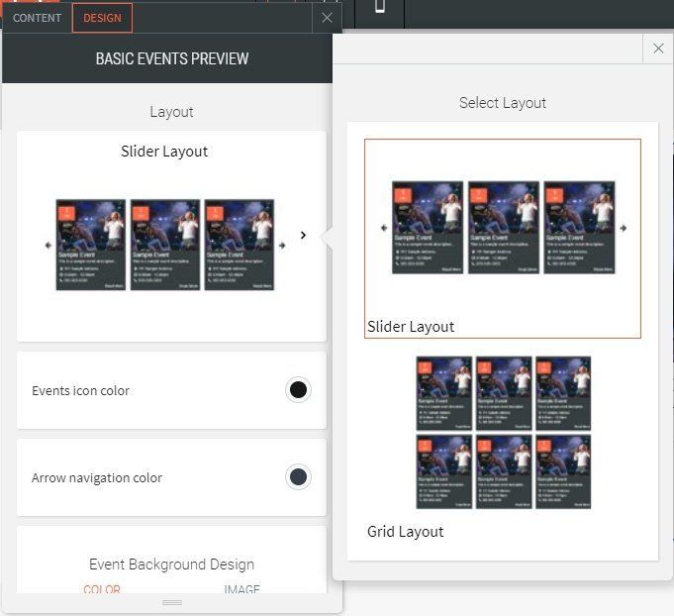
Task: Open layout chooser chevron beside slider preview
Action: click(303, 236)
